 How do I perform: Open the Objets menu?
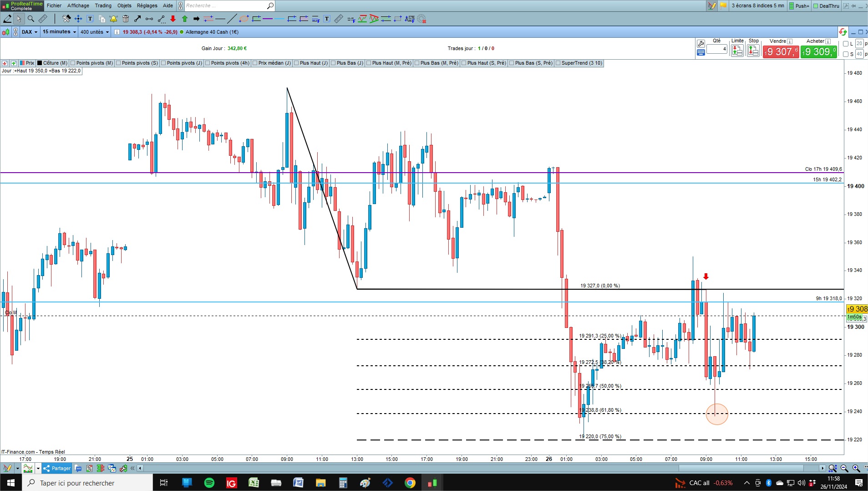pyautogui.click(x=124, y=5)
